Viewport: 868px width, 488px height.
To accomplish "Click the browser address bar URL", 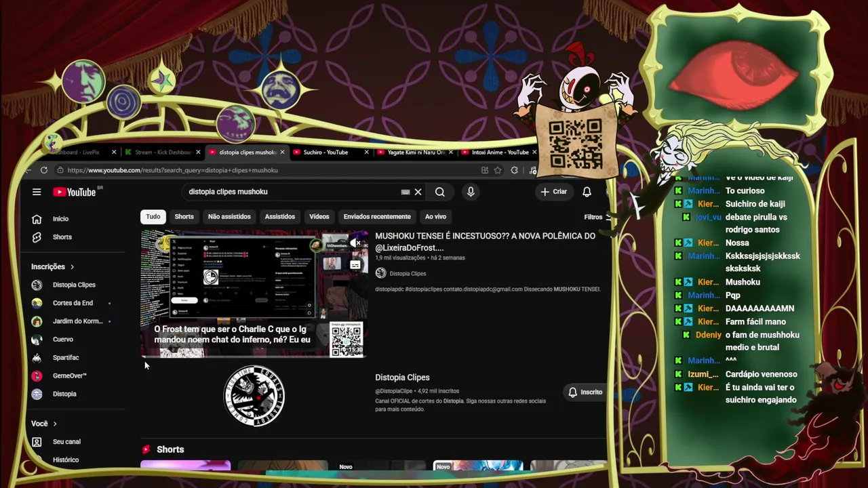I will point(172,170).
